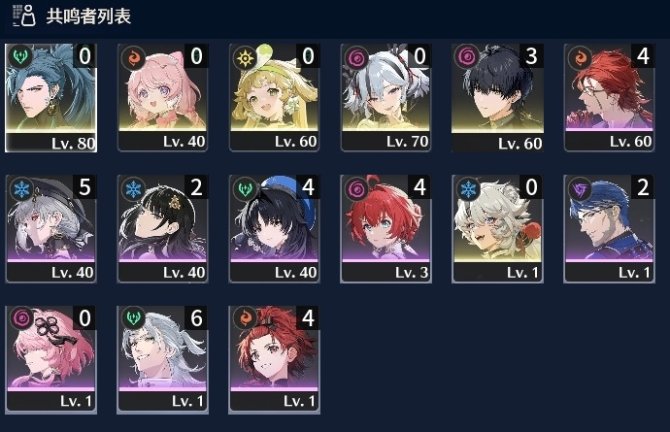Select the red-haired glasses character with sequence 4
Screen dimensions: 670x432
[609, 98]
